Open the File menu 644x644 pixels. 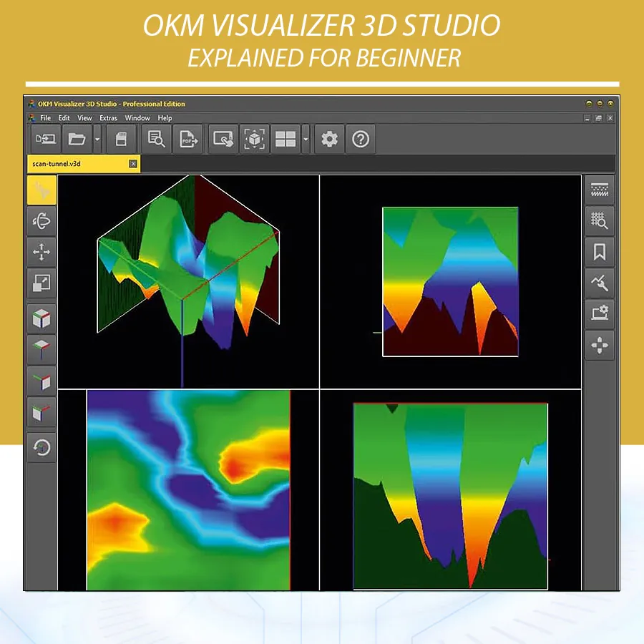pos(46,118)
